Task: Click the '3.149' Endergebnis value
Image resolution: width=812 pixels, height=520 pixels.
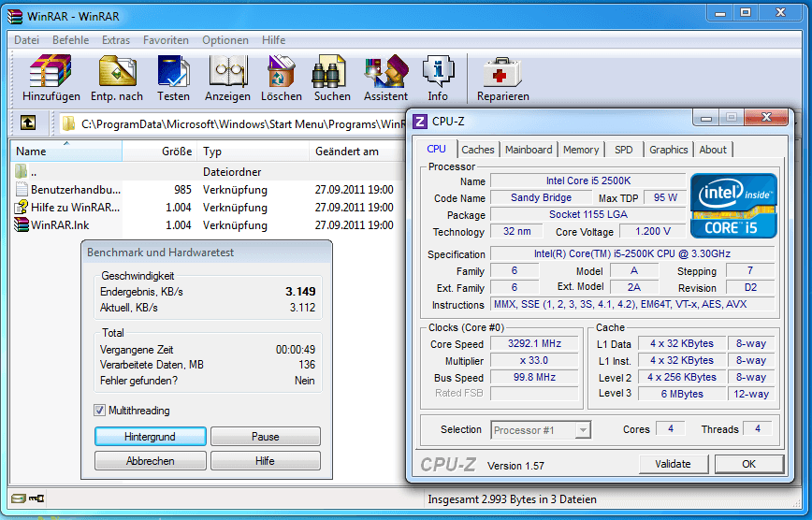Action: 300,292
